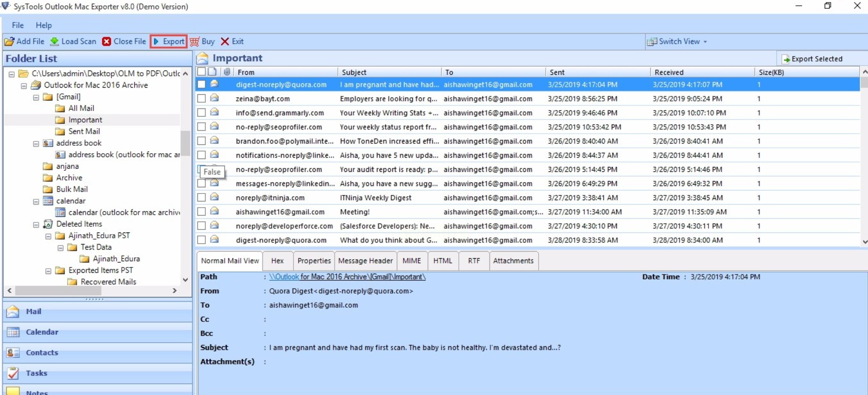Toggle the select-all checkbox in header

point(202,72)
